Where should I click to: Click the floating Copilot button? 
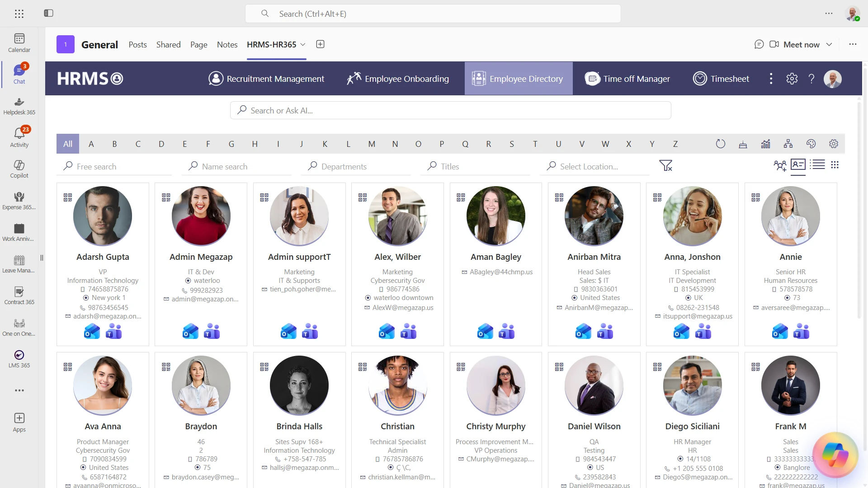pyautogui.click(x=835, y=455)
